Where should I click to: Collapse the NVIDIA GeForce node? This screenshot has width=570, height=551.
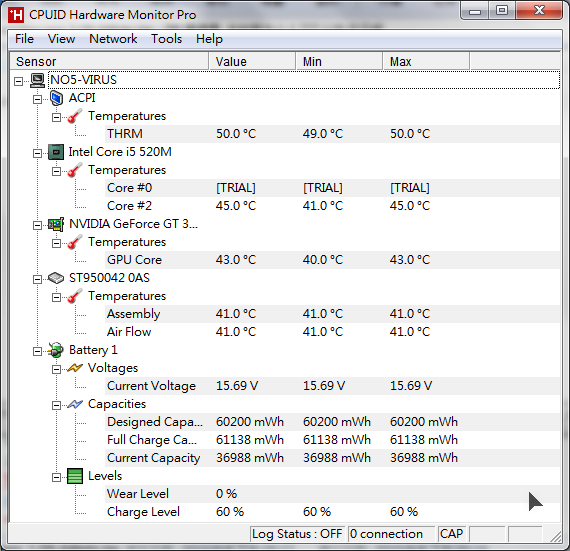coord(37,225)
